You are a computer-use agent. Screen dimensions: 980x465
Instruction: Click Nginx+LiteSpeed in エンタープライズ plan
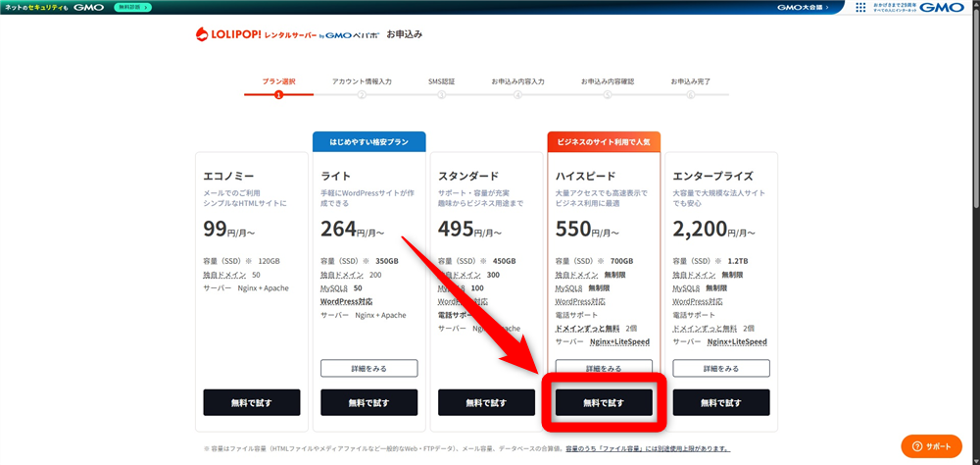click(x=738, y=341)
